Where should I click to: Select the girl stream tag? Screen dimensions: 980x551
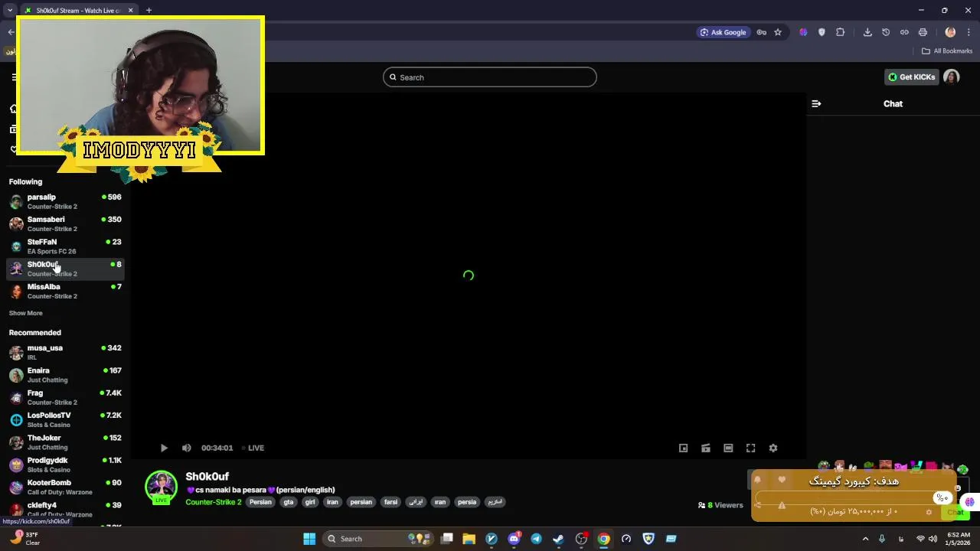click(310, 502)
